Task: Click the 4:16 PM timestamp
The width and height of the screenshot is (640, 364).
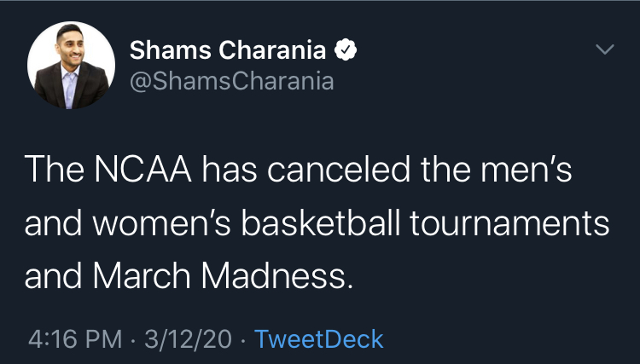Action: 75,339
